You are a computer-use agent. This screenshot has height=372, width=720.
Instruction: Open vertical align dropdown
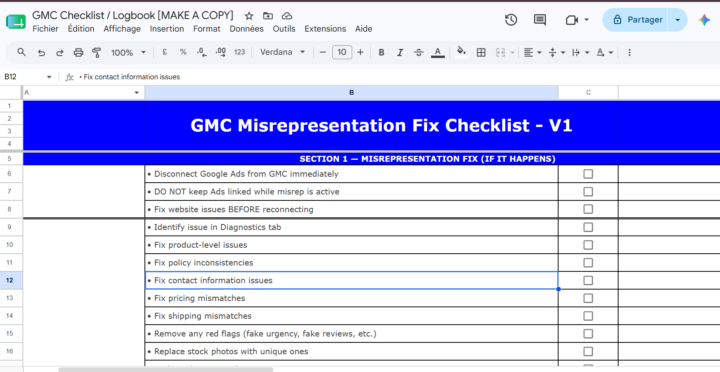[557, 52]
